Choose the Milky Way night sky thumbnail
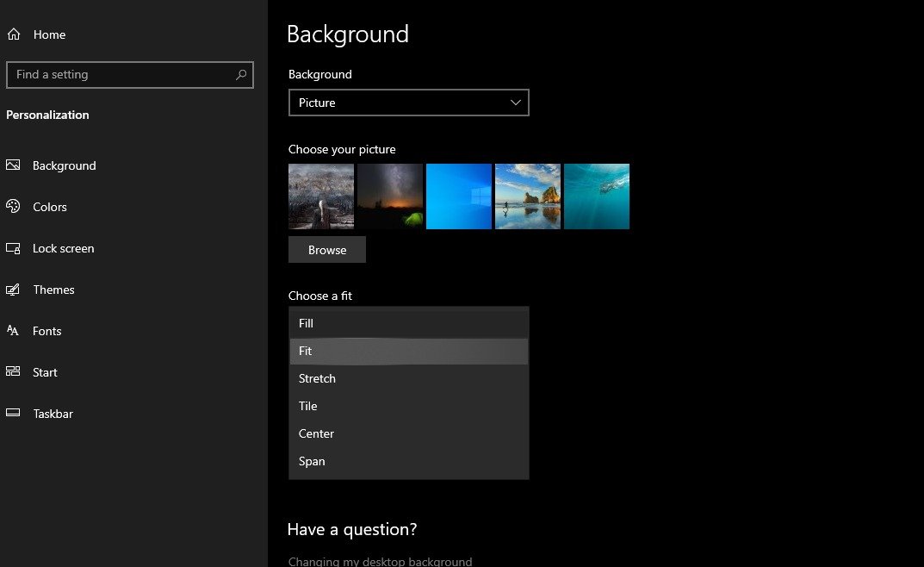924x567 pixels. (x=390, y=196)
